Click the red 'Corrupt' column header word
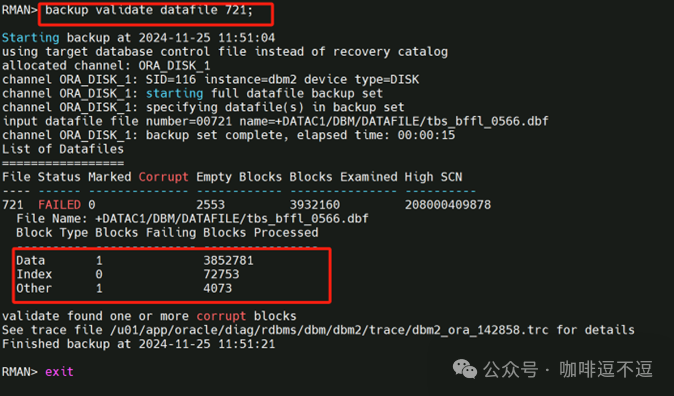 click(x=163, y=177)
